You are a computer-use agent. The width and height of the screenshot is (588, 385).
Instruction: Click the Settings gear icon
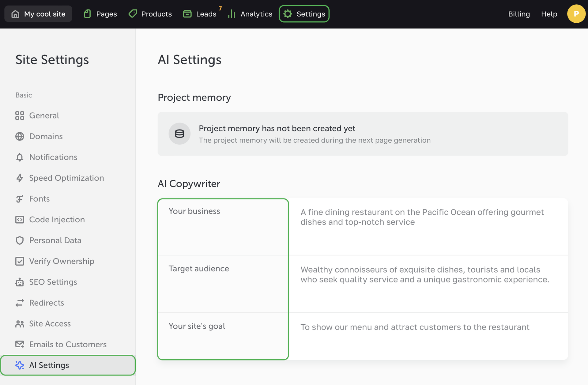[288, 14]
